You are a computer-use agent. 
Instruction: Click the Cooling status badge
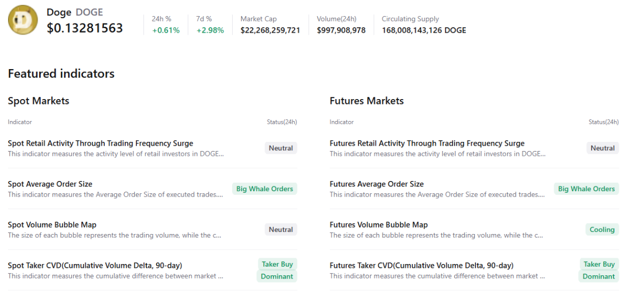tap(602, 230)
